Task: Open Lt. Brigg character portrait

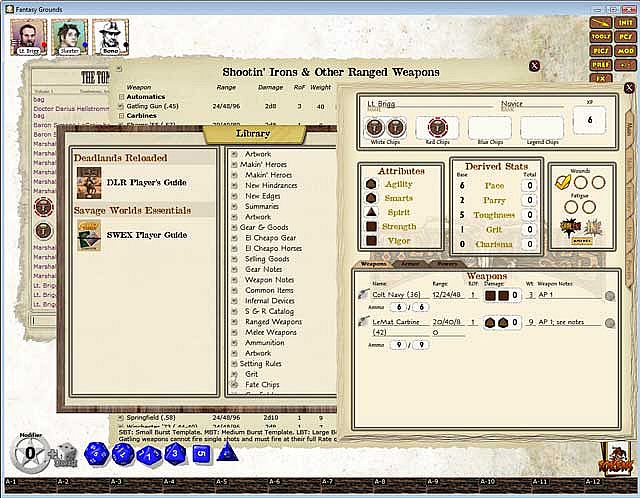Action: point(28,37)
